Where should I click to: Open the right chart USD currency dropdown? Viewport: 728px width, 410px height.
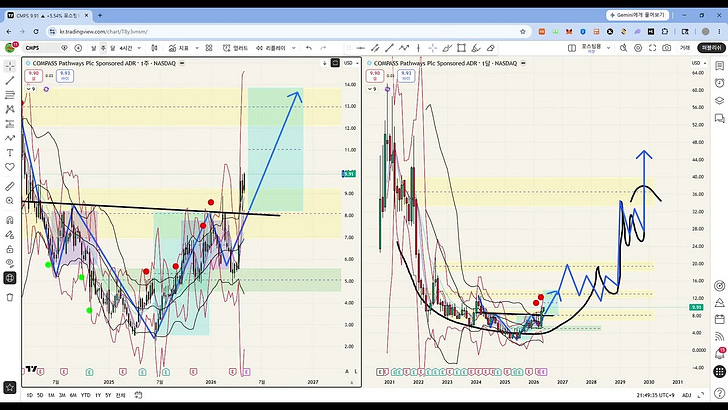pyautogui.click(x=699, y=63)
